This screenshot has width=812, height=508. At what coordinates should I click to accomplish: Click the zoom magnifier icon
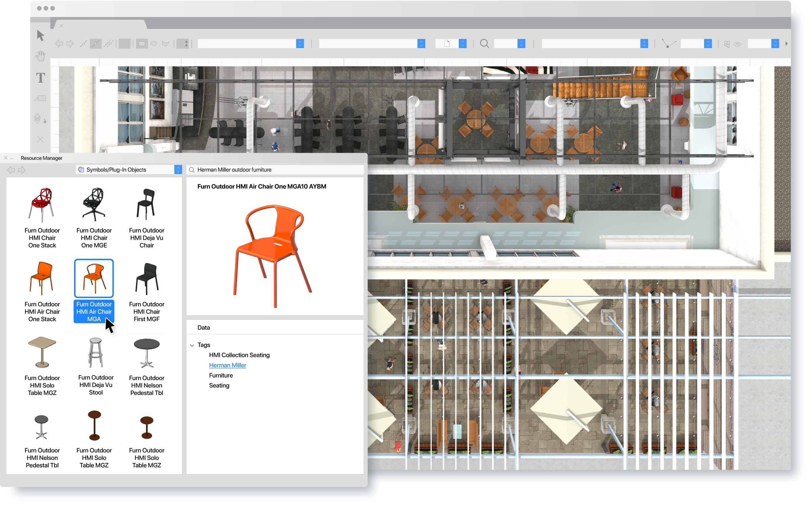pos(484,44)
